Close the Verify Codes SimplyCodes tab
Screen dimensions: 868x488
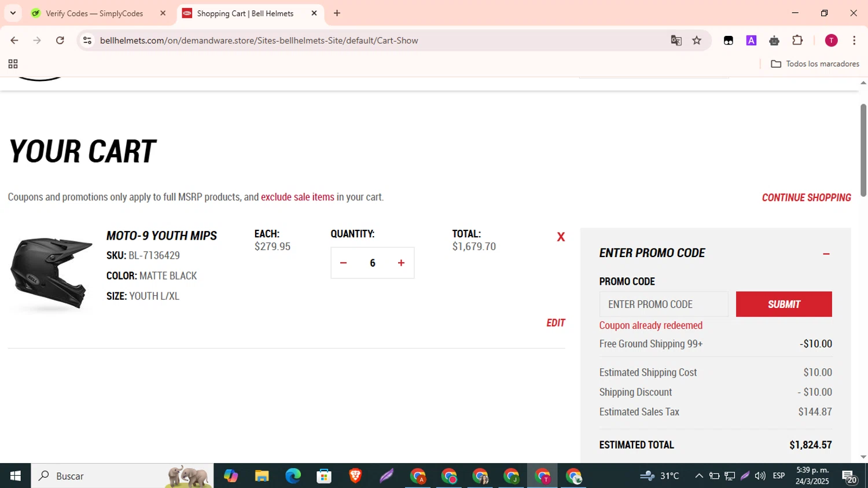(163, 13)
